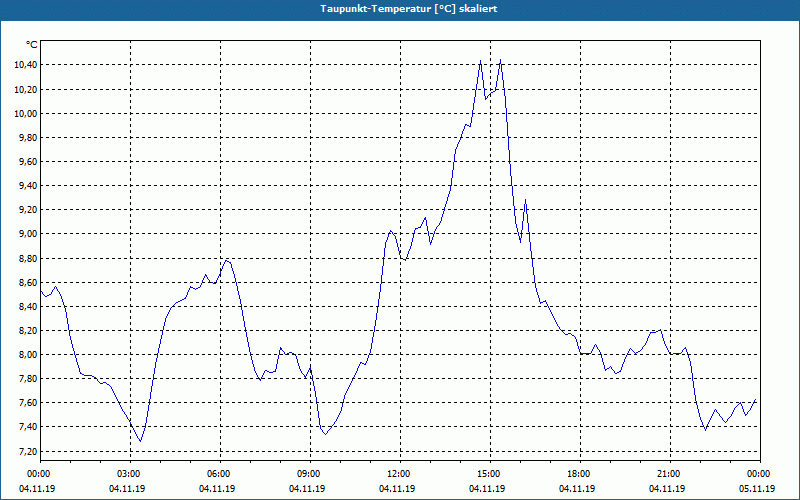Click the 04.11.19 date beneath 15:00
The image size is (800, 500).
[x=487, y=489]
